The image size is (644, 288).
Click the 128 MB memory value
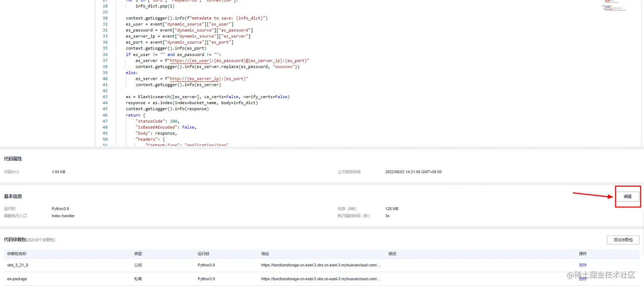[x=392, y=209]
